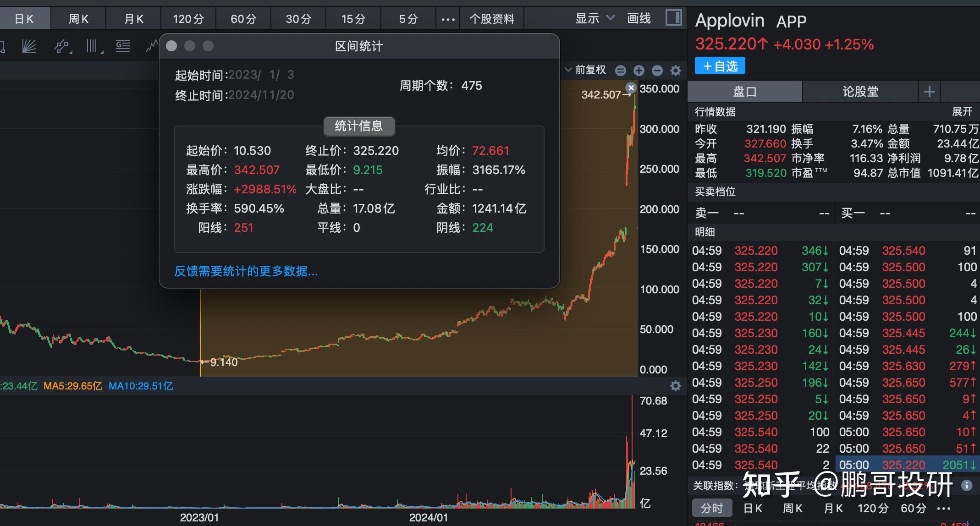Select the 120分 period tab
The image size is (980, 526).
[x=188, y=19]
